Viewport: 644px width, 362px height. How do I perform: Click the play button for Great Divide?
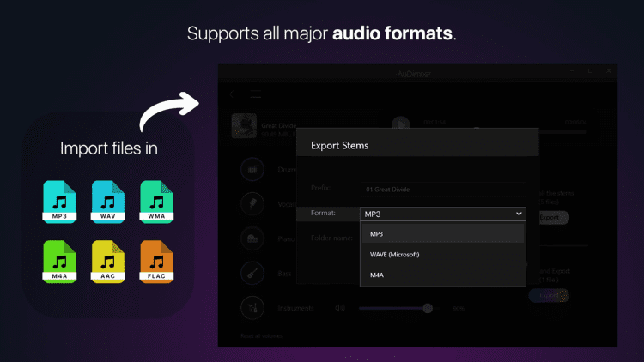click(400, 124)
